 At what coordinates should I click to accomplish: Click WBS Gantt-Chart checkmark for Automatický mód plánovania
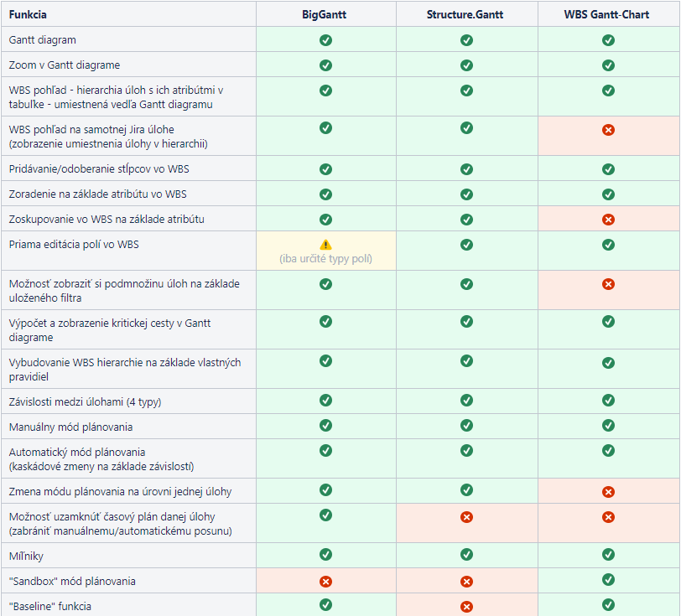click(x=609, y=451)
